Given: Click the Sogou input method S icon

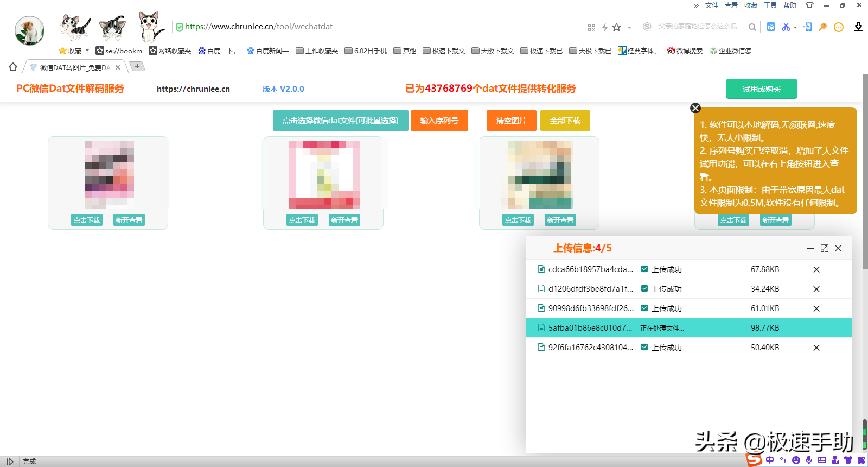Looking at the screenshot, I should (x=754, y=459).
